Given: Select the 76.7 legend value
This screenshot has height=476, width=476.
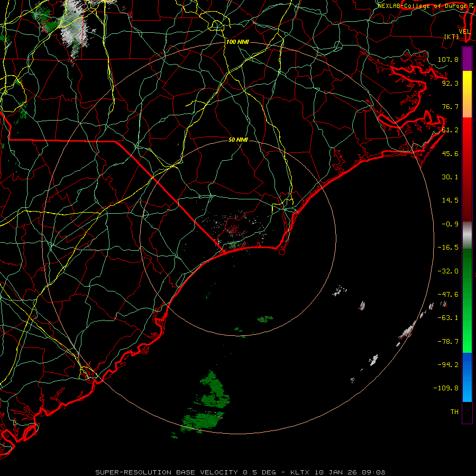Looking at the screenshot, I should pos(450,106).
